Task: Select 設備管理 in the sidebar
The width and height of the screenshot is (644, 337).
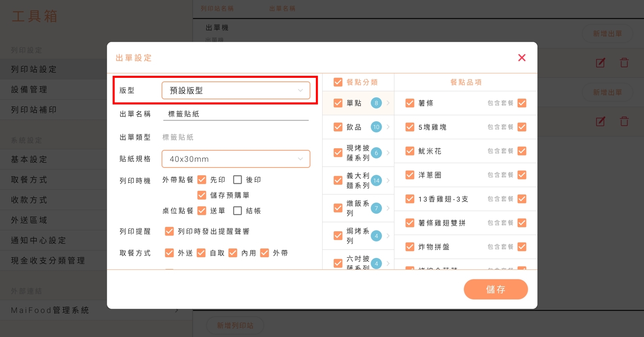Action: [x=29, y=90]
